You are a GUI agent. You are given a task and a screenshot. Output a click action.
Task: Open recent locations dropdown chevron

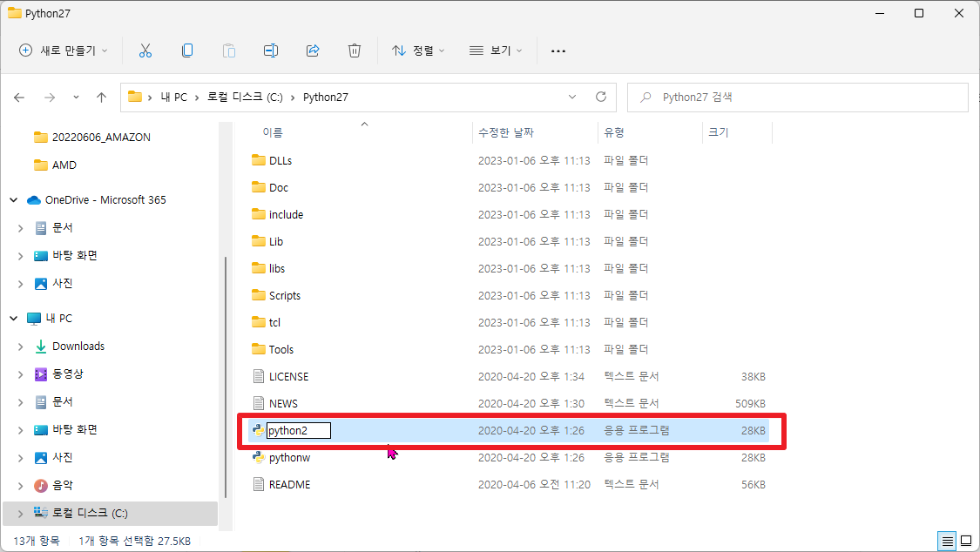(76, 98)
